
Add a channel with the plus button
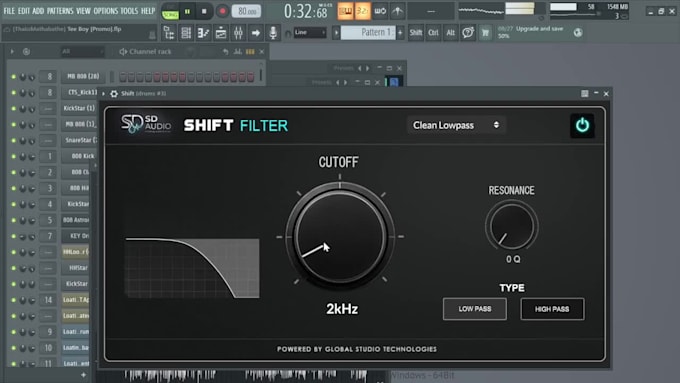pyautogui.click(x=83, y=374)
